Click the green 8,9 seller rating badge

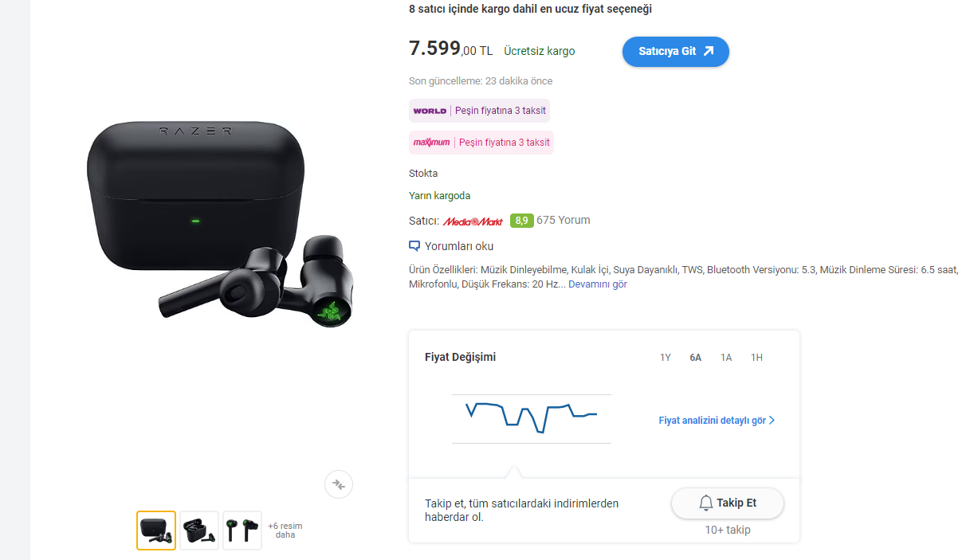tap(522, 221)
